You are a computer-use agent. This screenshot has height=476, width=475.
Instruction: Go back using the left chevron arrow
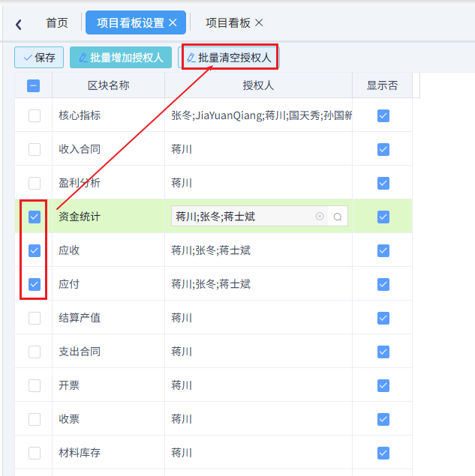pyautogui.click(x=19, y=24)
